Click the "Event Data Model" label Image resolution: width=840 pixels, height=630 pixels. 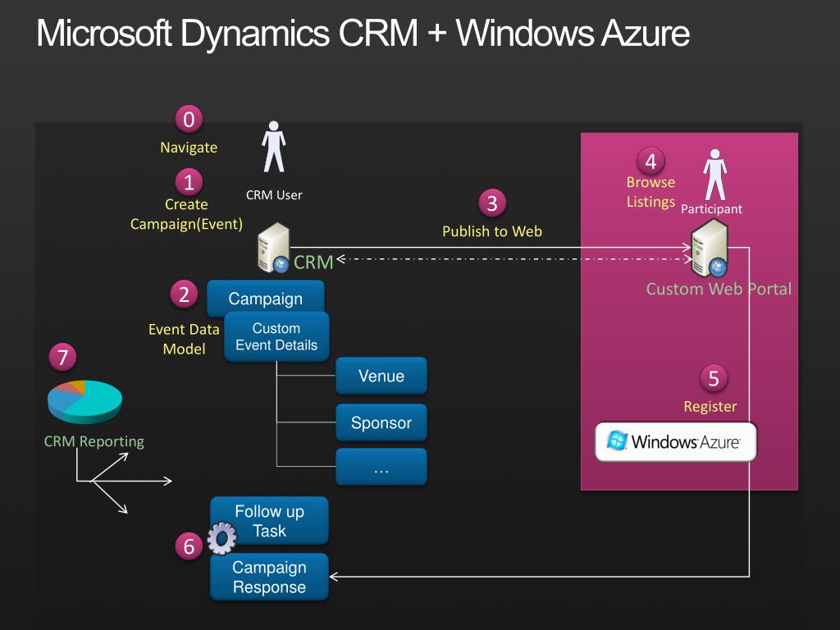pos(184,339)
